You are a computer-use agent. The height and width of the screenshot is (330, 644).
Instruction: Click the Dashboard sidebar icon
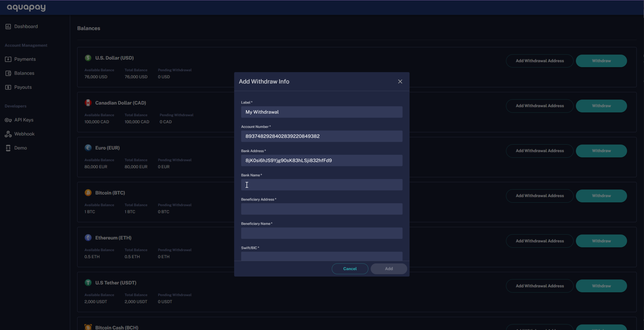(x=8, y=27)
